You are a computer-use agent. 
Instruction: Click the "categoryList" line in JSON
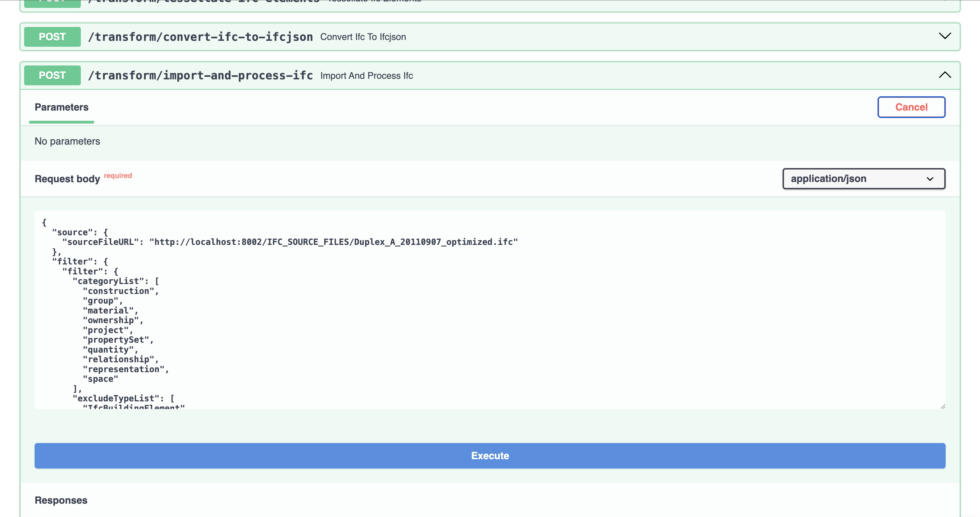coord(116,281)
